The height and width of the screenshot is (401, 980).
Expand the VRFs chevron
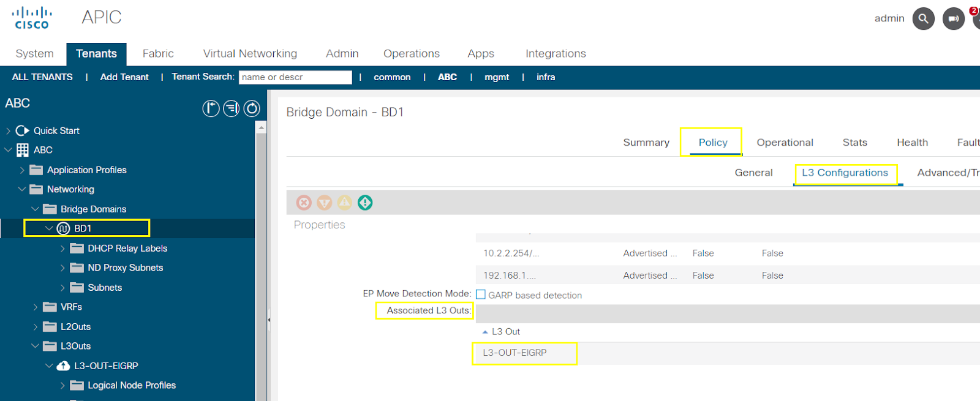[x=36, y=307]
